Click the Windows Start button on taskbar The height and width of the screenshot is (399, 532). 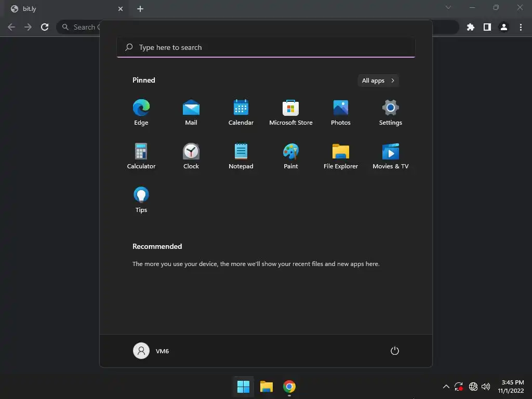point(243,387)
